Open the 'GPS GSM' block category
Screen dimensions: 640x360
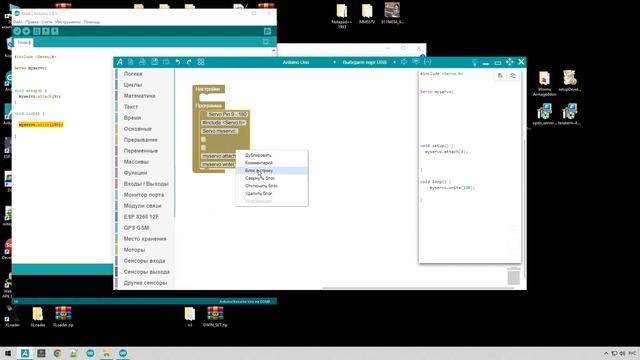click(x=144, y=228)
